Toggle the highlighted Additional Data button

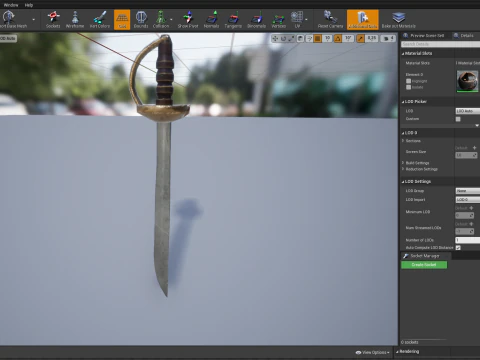363,19
